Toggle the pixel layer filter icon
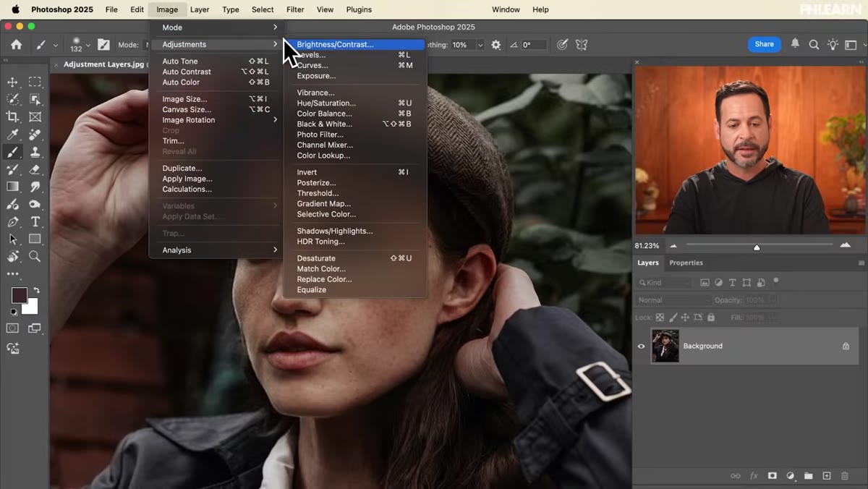This screenshot has width=868, height=489. (x=705, y=283)
